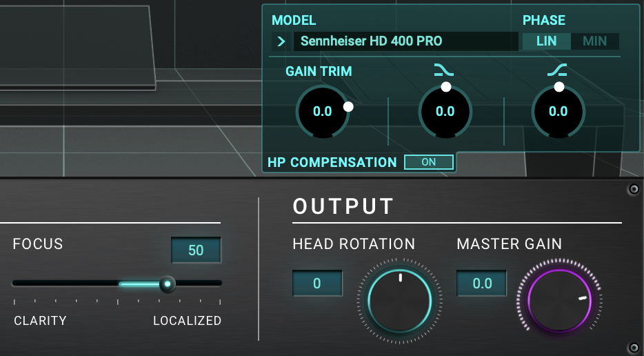Expand the model list chevron arrow
Image resolution: width=644 pixels, height=356 pixels.
pyautogui.click(x=281, y=41)
